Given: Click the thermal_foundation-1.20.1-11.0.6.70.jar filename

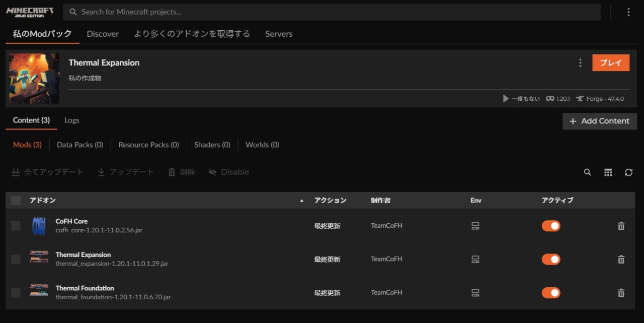Looking at the screenshot, I should click(x=113, y=297).
